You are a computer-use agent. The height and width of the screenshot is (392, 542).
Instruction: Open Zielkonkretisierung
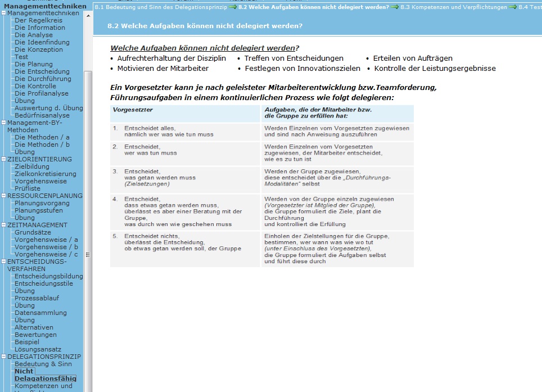coord(46,174)
